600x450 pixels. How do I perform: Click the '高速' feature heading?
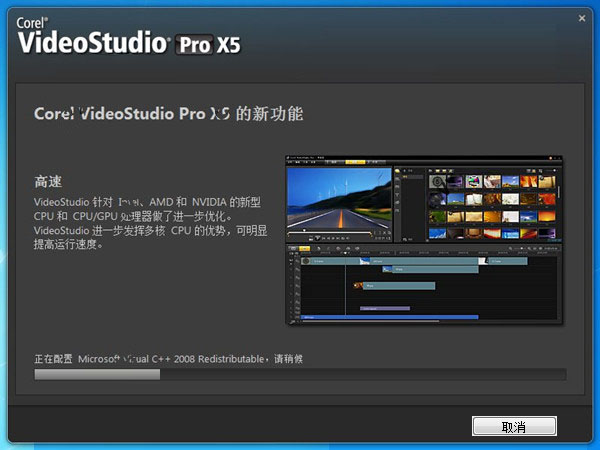(x=48, y=181)
